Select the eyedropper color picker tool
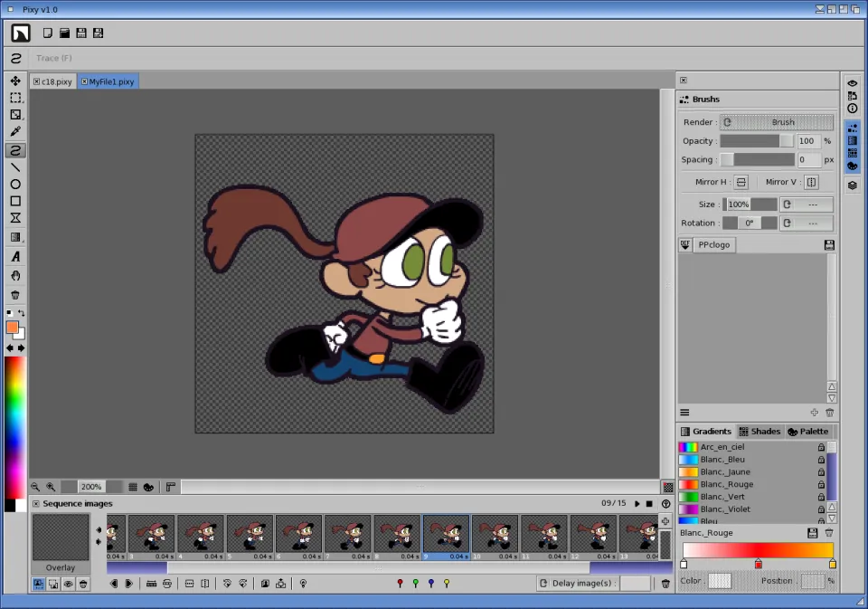This screenshot has height=609, width=868. 15,132
